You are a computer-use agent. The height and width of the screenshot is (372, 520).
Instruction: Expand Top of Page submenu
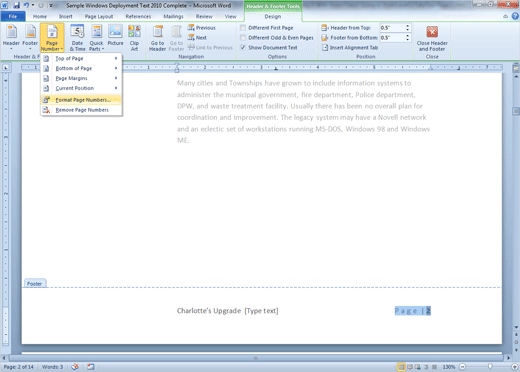[x=81, y=58]
